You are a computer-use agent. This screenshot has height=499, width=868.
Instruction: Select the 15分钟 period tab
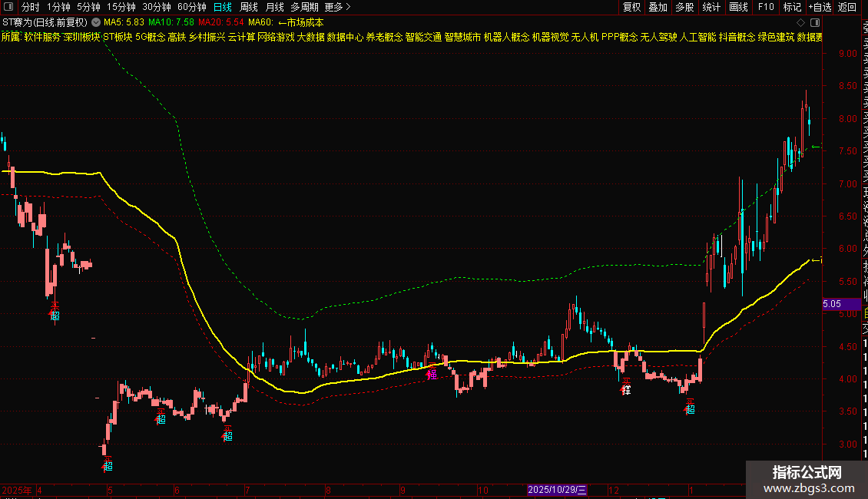click(121, 7)
